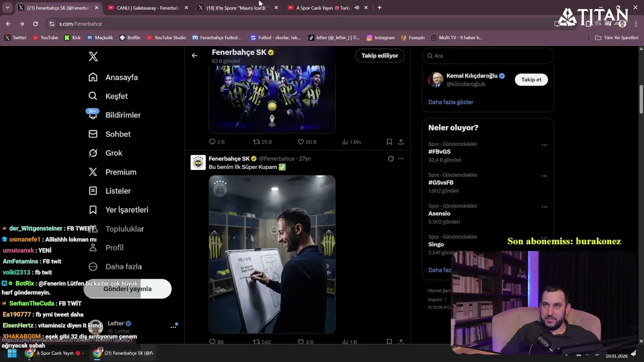Open the Kick bookmark
The image size is (644, 362).
pos(72,38)
